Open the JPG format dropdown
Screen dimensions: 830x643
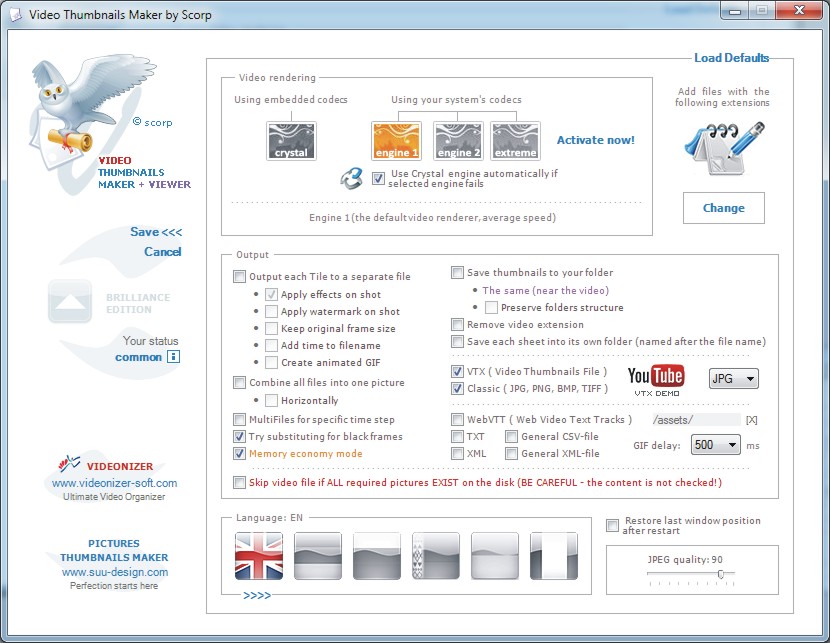point(733,379)
